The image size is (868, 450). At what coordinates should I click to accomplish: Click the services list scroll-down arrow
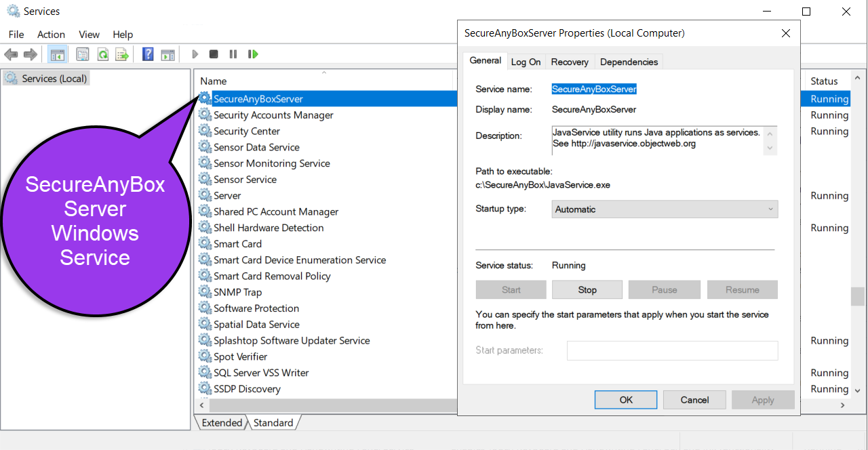[x=858, y=392]
